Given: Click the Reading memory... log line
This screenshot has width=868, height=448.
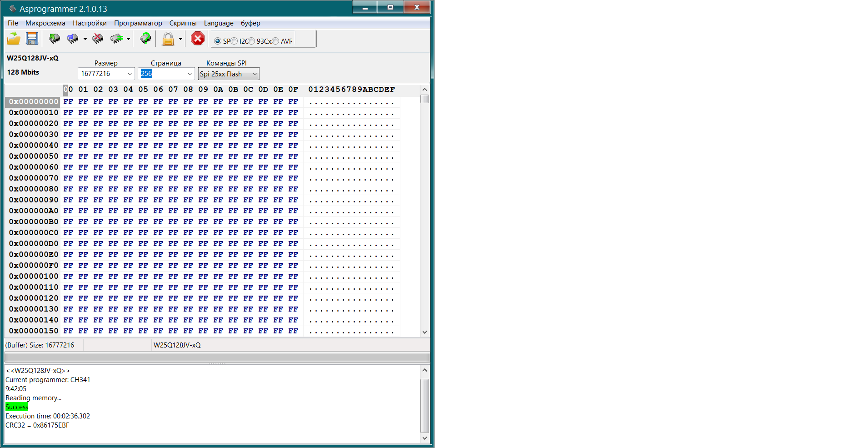Looking at the screenshot, I should click(x=33, y=398).
